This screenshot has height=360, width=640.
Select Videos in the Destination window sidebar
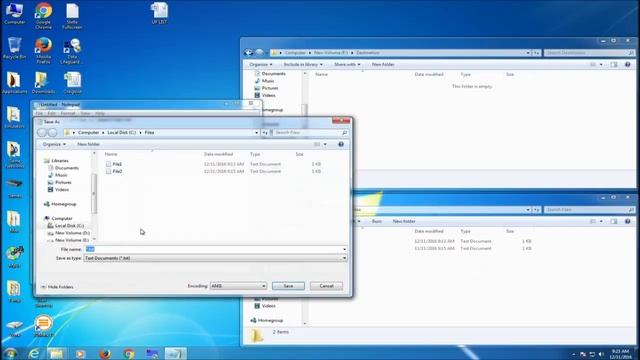(265, 96)
